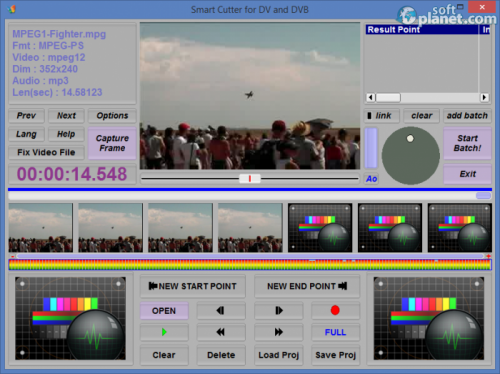Click the main video preview
The width and height of the screenshot is (500, 374).
(250, 96)
